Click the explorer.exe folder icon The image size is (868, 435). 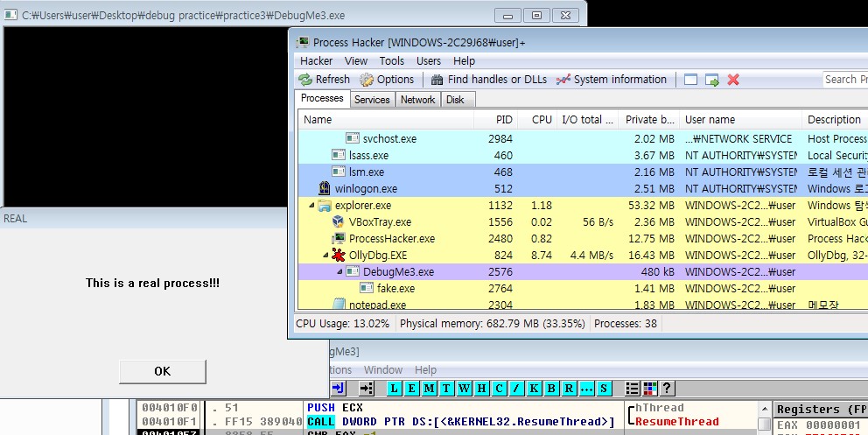click(x=325, y=206)
